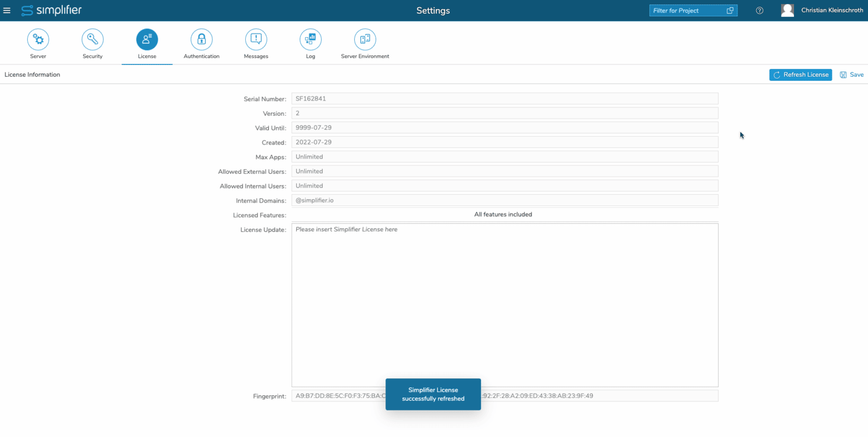
Task: Click the Fingerprint field
Action: pyautogui.click(x=505, y=396)
